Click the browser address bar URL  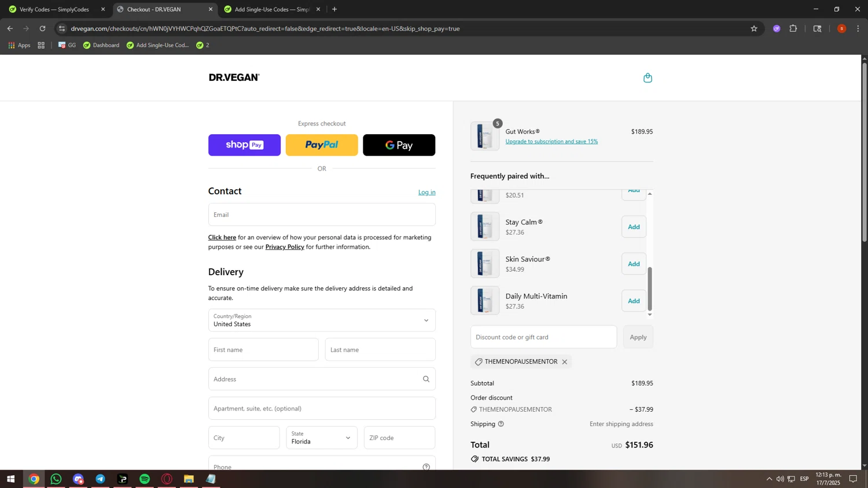[265, 28]
